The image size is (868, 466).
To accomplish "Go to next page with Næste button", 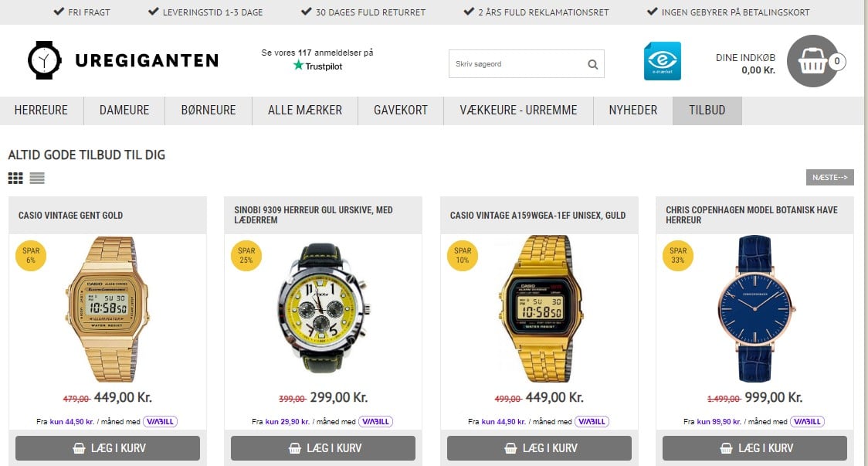I will click(830, 177).
